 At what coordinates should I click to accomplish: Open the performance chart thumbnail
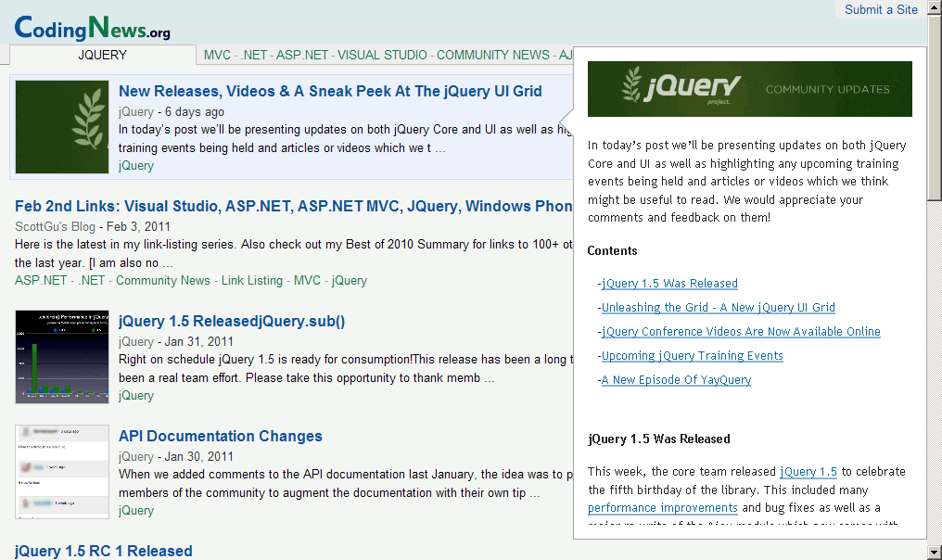tap(62, 357)
